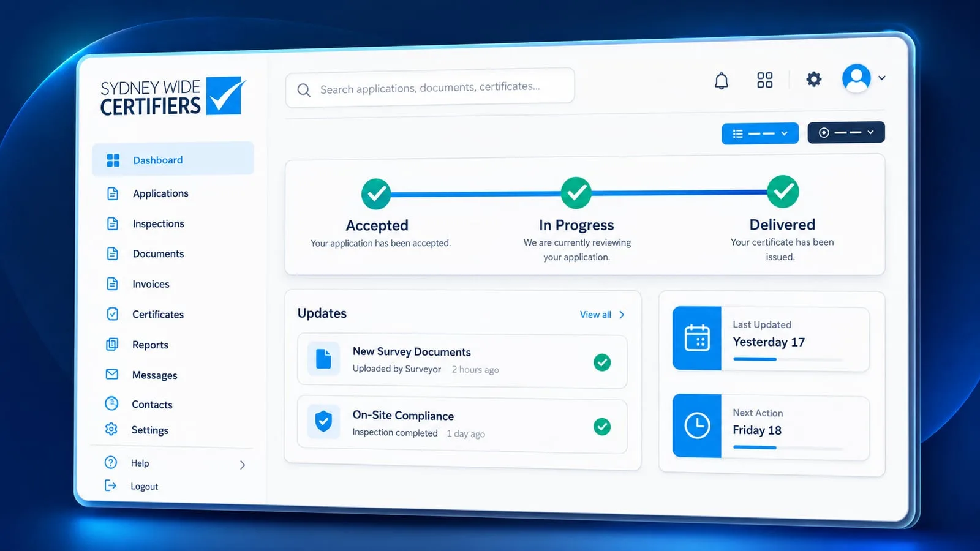Click the Help question mark icon
This screenshot has height=551, width=980.
[111, 462]
